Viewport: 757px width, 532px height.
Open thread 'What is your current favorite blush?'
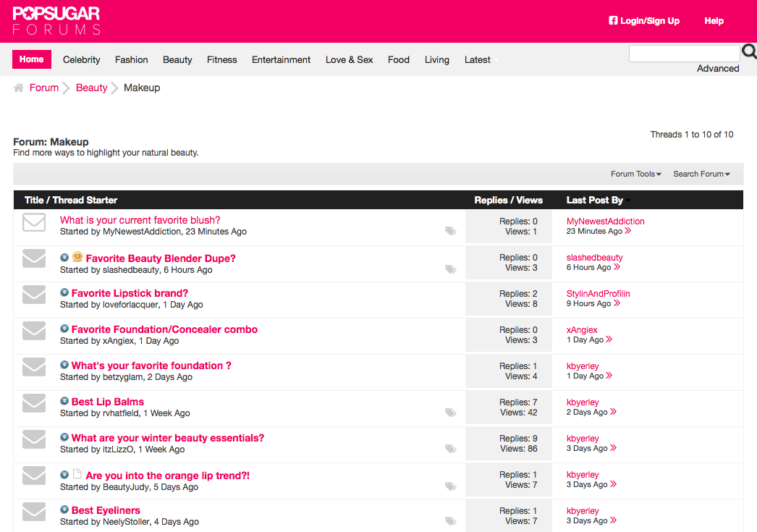[x=140, y=220]
